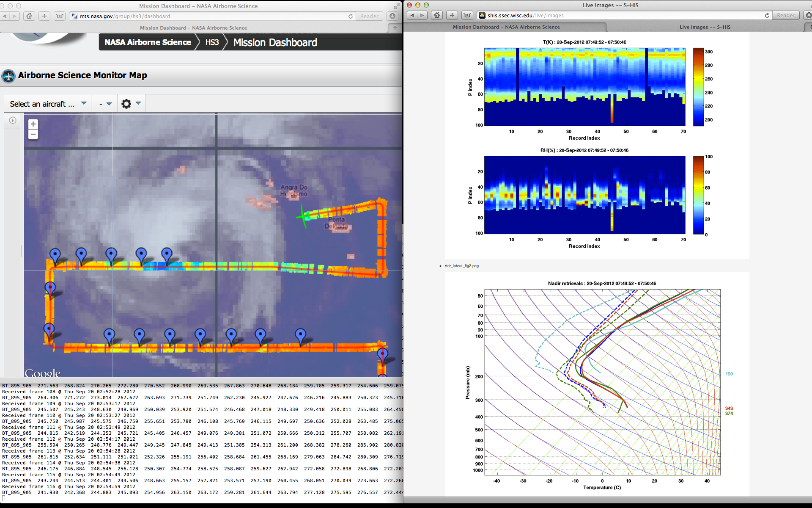The image size is (812, 508).
Task: Click the map zoom out minus button
Action: point(33,135)
